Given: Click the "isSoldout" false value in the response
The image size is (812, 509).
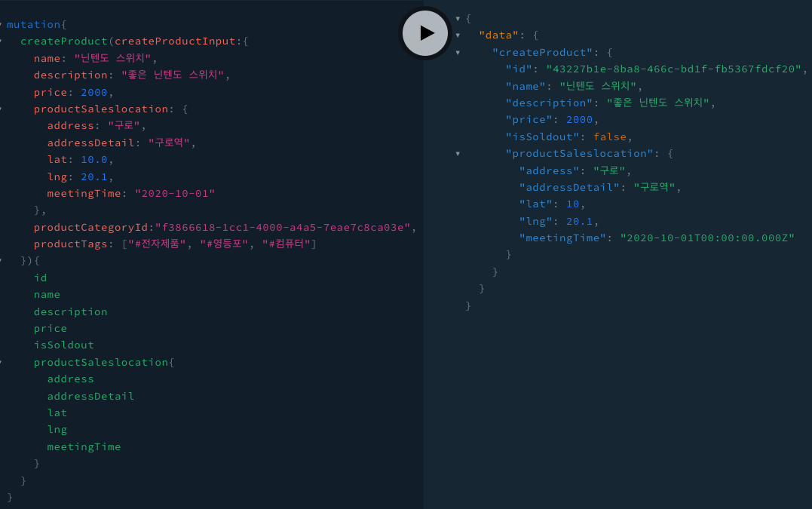Looking at the screenshot, I should [610, 136].
